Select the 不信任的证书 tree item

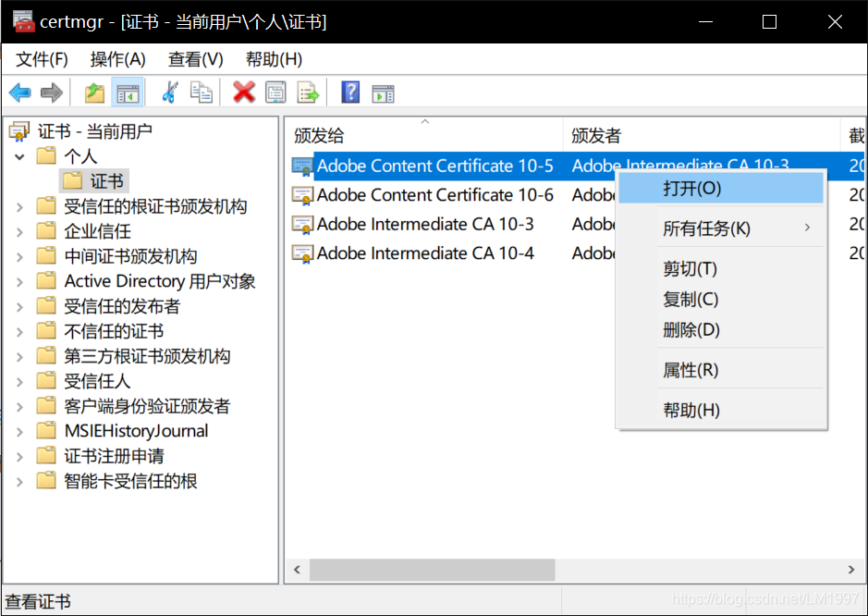pos(114,331)
